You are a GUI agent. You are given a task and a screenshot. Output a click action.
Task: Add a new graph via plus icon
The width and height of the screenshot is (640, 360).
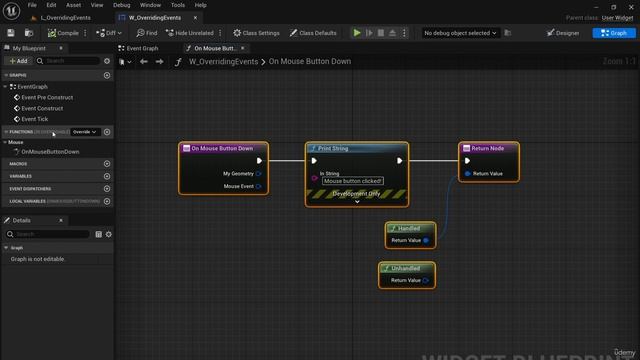click(x=107, y=76)
